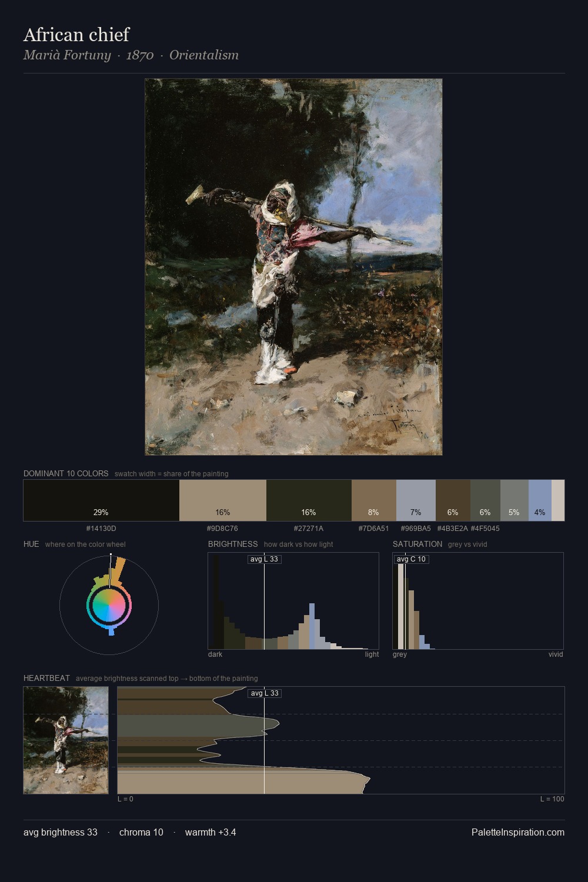588x882 pixels.
Task: Click "dark" axis label under brightness chart
Action: coord(215,654)
